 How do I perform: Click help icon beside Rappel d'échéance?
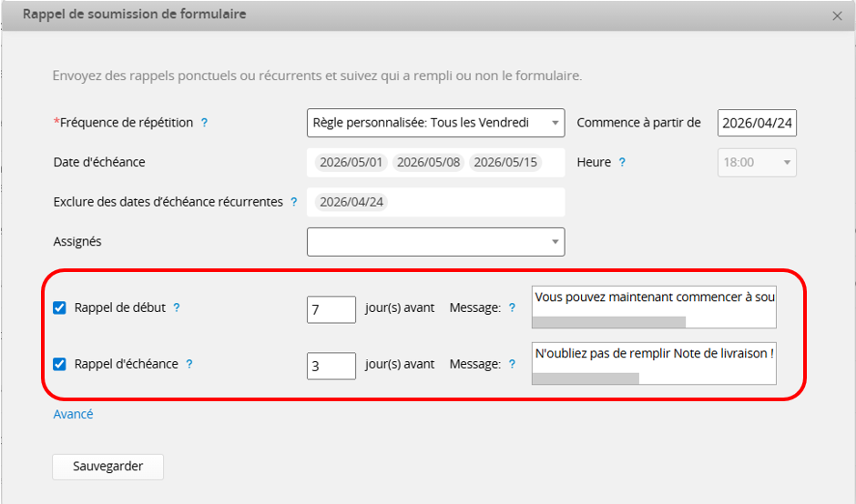point(189,364)
